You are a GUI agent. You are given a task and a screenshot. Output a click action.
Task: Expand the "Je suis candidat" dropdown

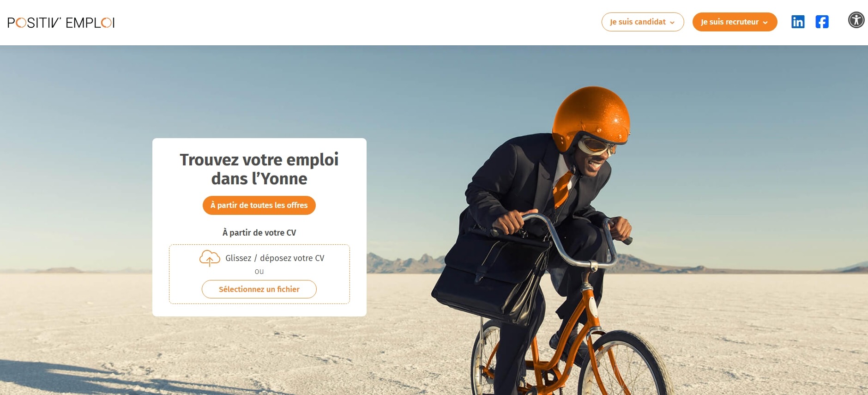tap(643, 22)
